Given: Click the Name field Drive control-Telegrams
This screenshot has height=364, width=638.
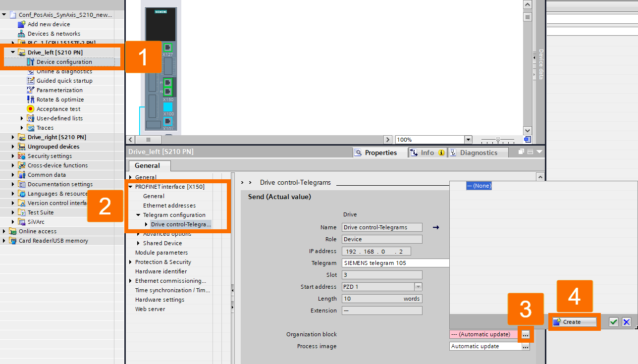Looking at the screenshot, I should [382, 227].
